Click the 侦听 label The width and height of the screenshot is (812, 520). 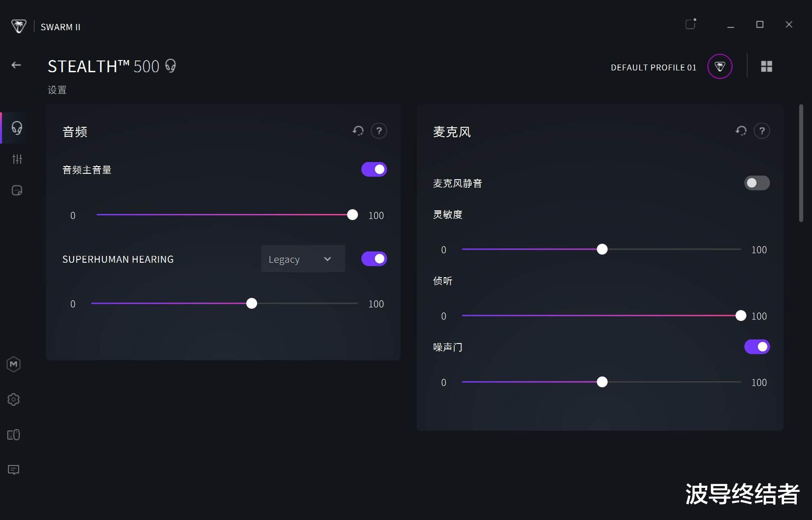click(x=443, y=281)
